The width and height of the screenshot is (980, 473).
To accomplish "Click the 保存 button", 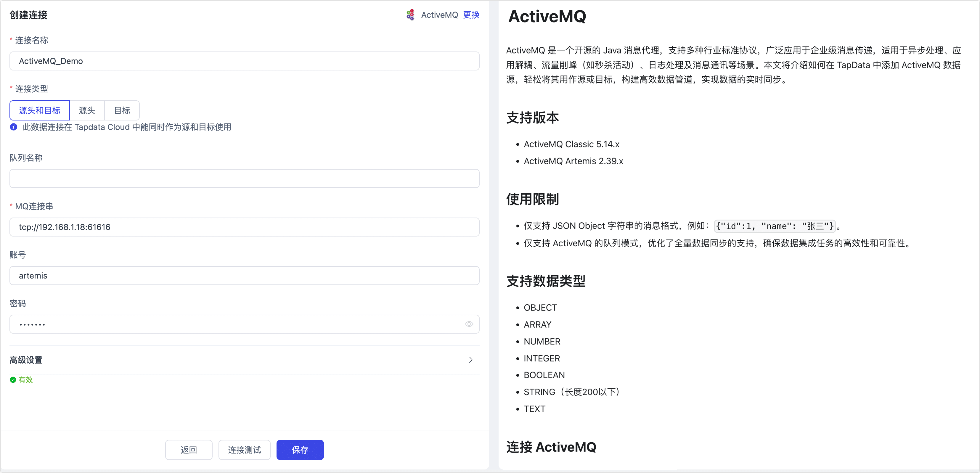I will click(300, 450).
